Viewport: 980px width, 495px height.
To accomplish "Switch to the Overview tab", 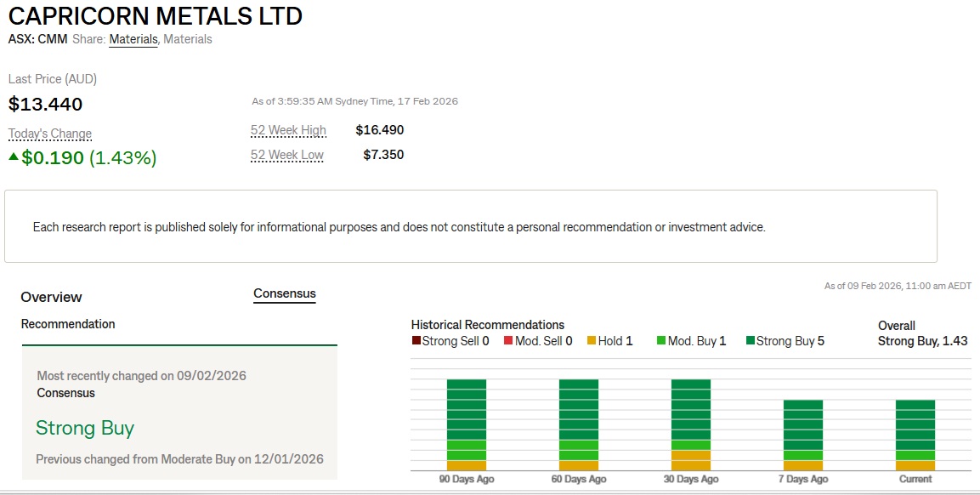I will click(x=51, y=297).
